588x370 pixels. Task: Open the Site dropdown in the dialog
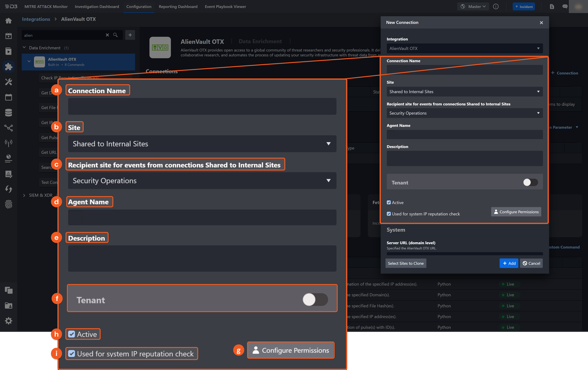(464, 92)
